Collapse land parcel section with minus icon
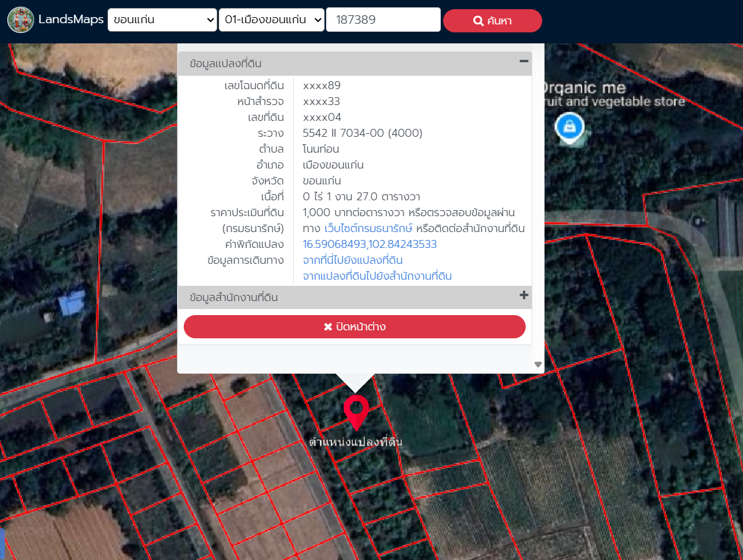 pos(523,61)
